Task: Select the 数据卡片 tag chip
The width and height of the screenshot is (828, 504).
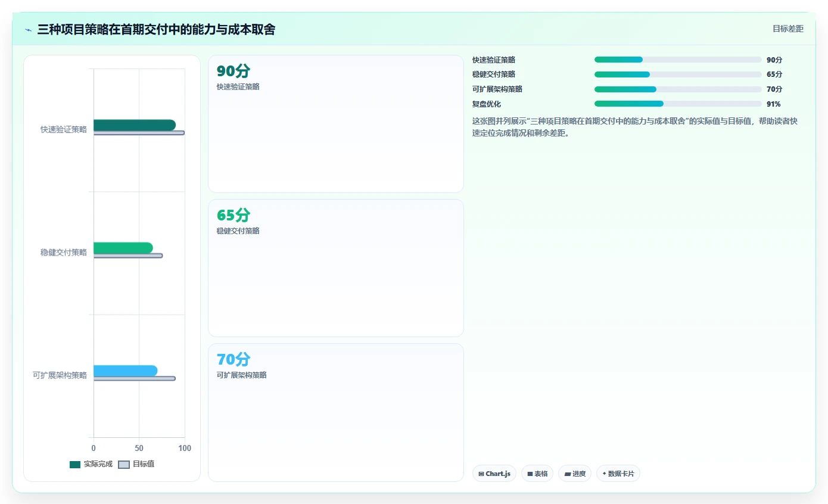Action: [618, 474]
